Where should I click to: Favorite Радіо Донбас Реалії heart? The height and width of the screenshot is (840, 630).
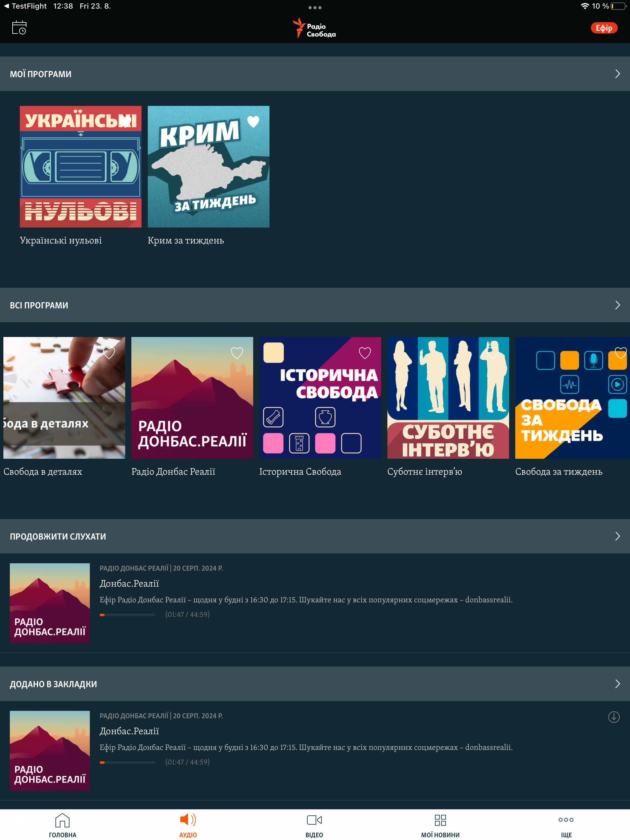(237, 353)
